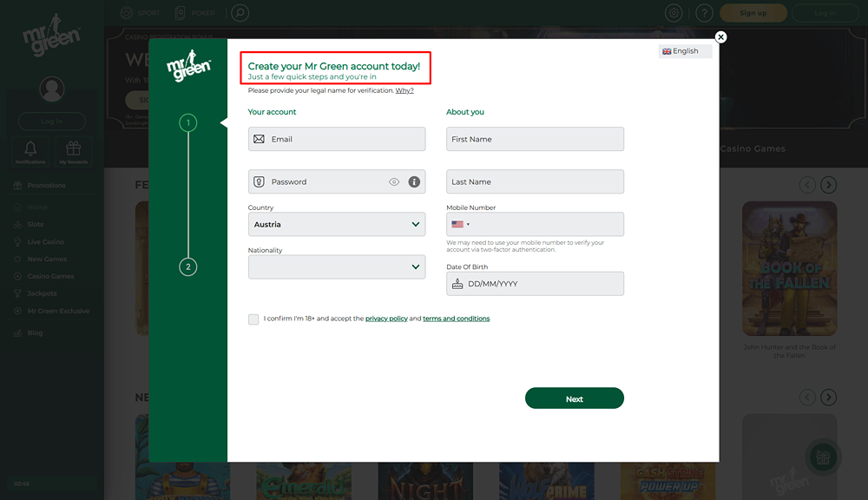Click the Sign up button in the top bar

(x=753, y=13)
